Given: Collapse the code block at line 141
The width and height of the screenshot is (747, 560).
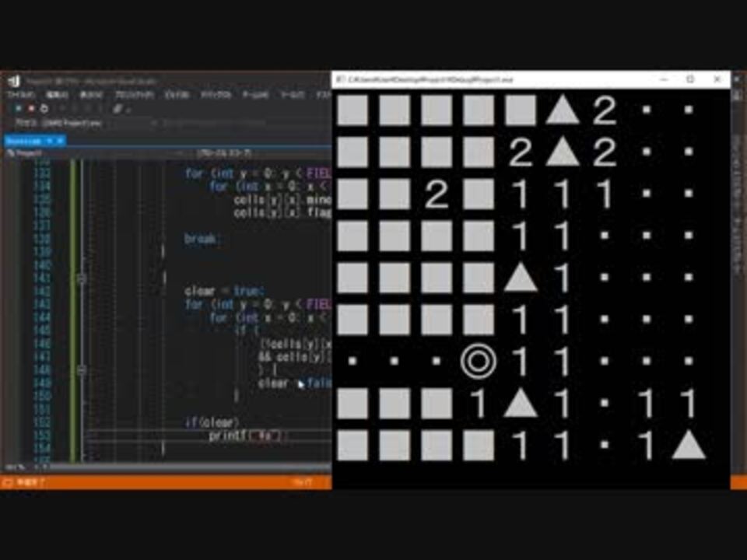Looking at the screenshot, I should pyautogui.click(x=82, y=278).
